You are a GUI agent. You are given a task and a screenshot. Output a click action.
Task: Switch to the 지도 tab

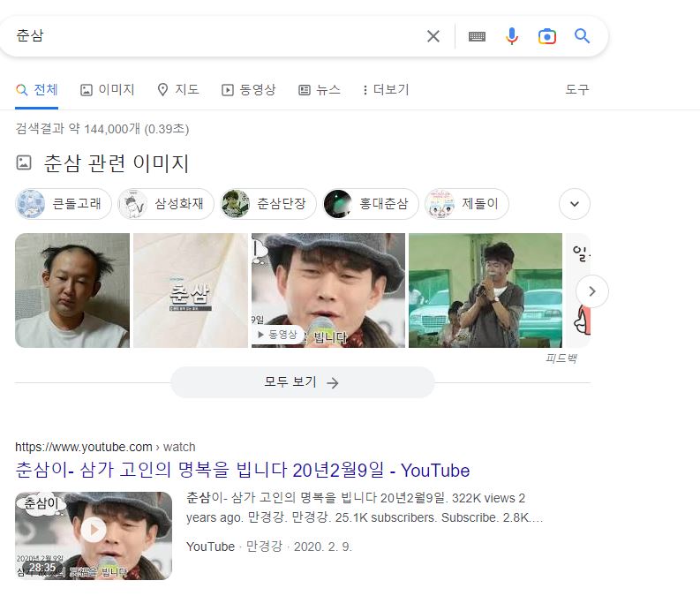178,90
